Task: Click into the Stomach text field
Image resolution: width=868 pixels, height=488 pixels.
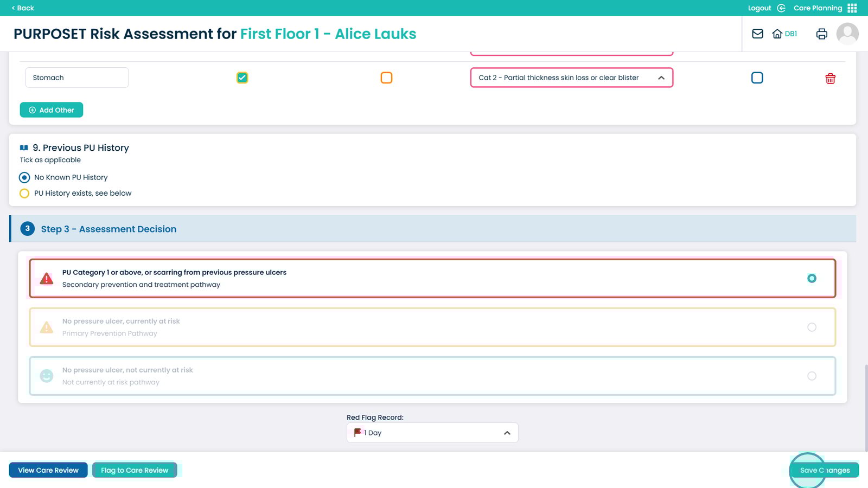Action: tap(76, 78)
